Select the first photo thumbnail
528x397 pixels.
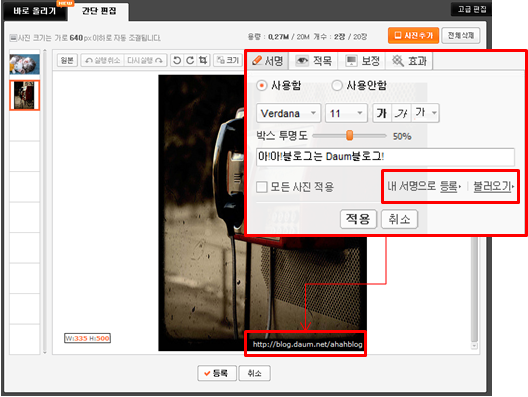(x=25, y=64)
